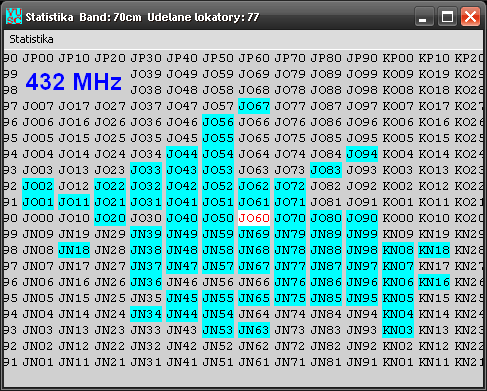Viewport: 487px width, 391px height.
Task: Click unworked locator KP10
Action: [x=434, y=58]
